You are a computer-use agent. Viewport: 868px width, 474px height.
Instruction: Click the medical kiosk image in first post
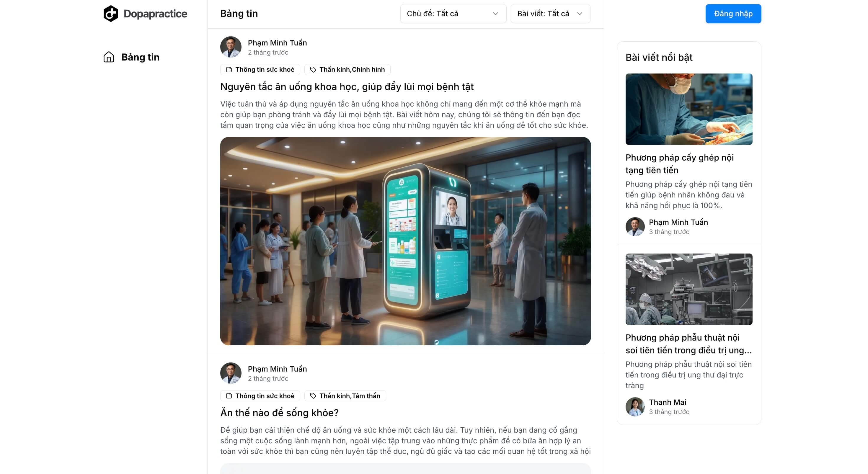click(x=405, y=241)
